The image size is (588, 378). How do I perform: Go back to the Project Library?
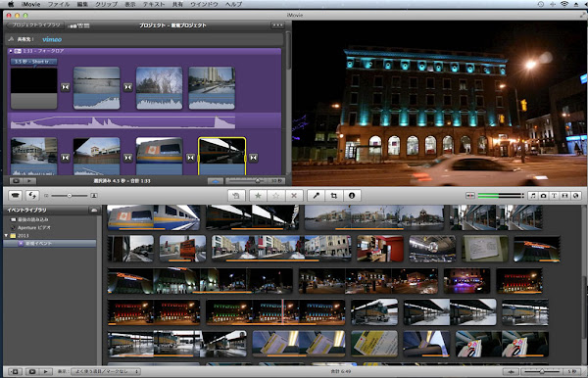pos(35,25)
